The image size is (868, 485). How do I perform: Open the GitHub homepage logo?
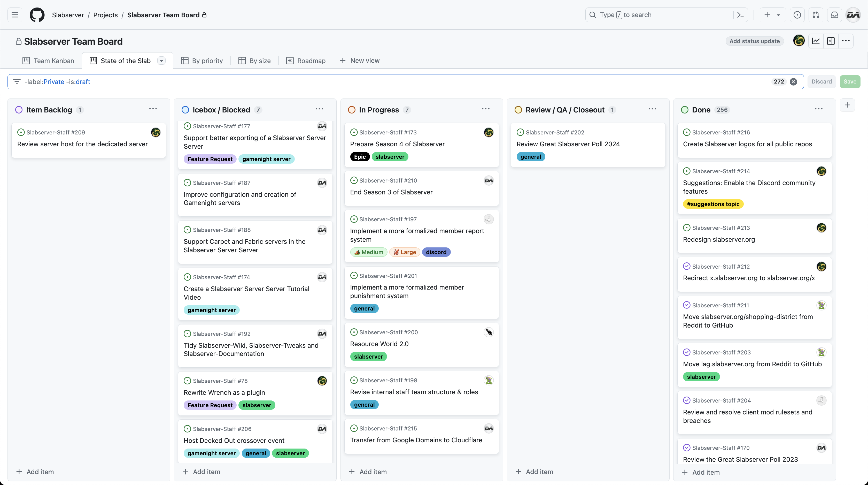[x=37, y=15]
